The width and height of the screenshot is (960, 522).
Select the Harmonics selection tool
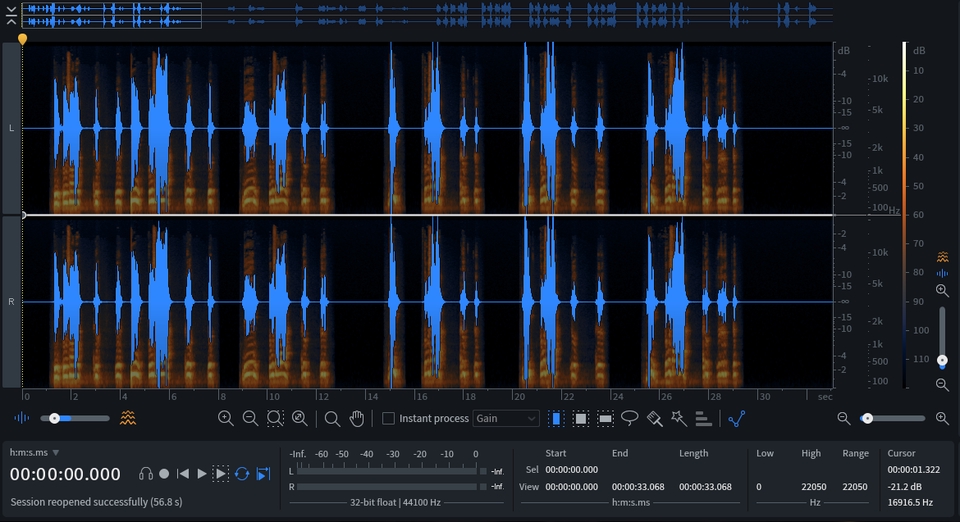pos(703,419)
